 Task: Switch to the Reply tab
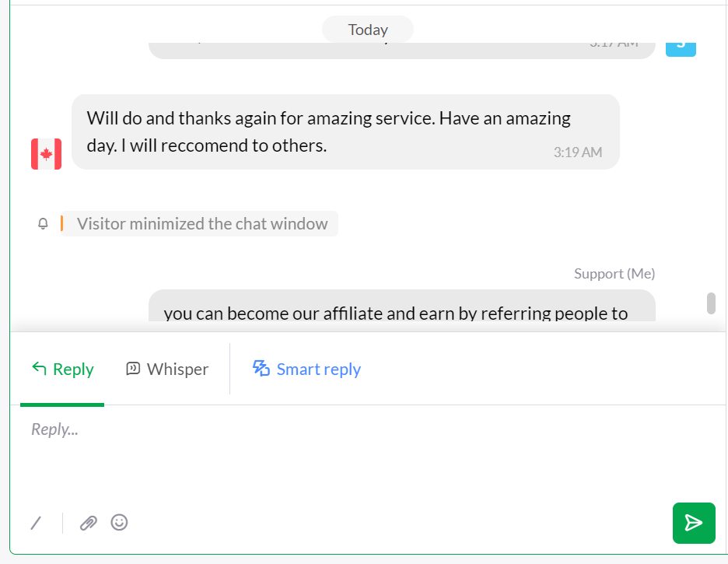[62, 370]
